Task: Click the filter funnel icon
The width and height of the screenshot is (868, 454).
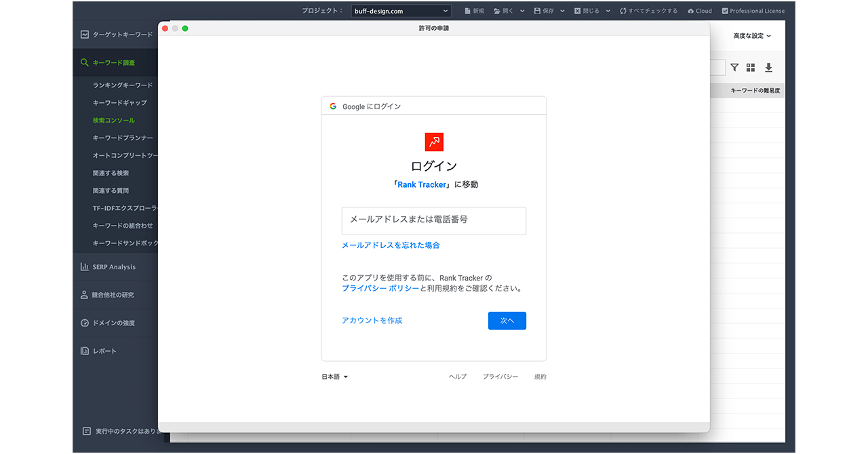Action: pyautogui.click(x=734, y=68)
